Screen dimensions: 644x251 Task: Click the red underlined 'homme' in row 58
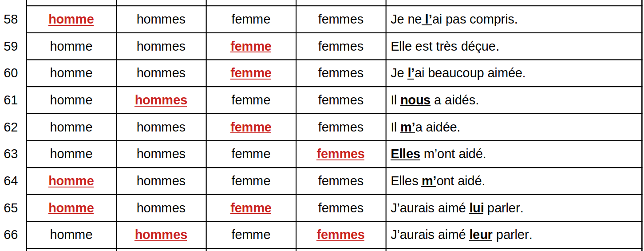[71, 20]
